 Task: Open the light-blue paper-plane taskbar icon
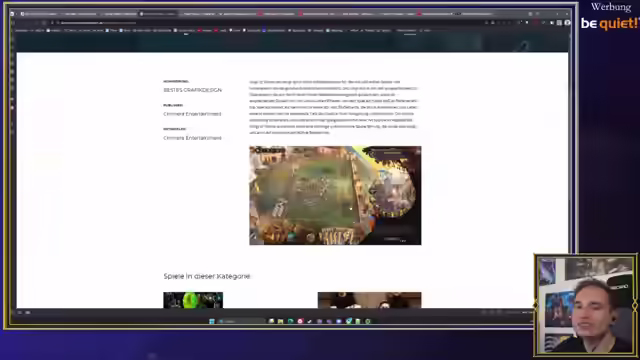tap(349, 321)
